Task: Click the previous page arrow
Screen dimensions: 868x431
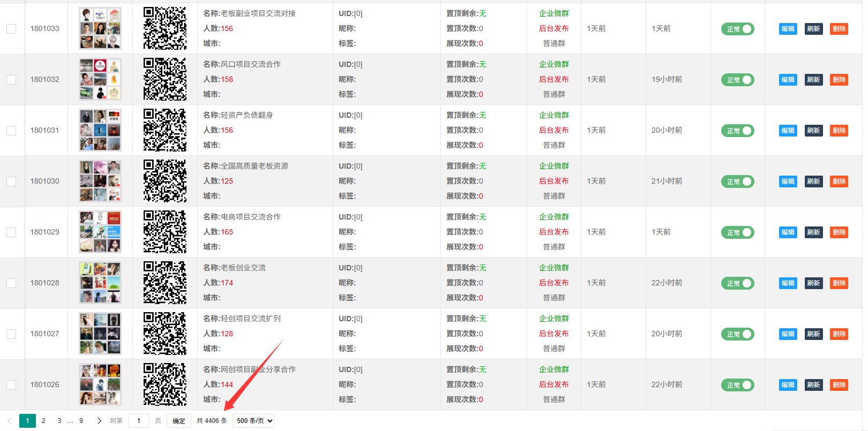Action: pos(9,421)
